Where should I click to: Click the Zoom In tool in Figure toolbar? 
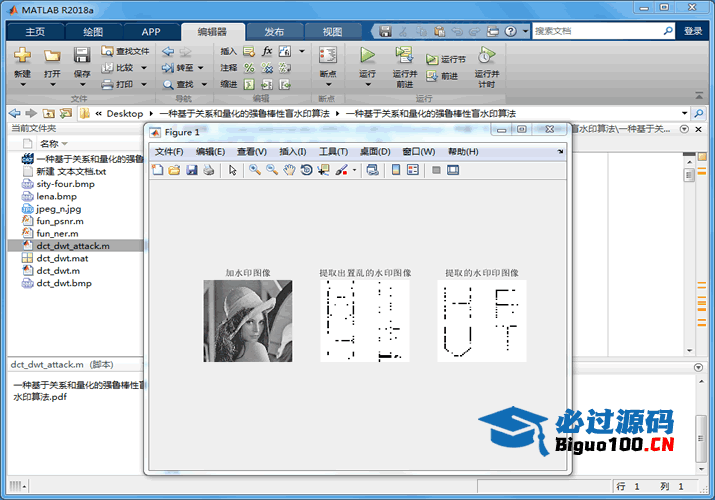point(255,170)
